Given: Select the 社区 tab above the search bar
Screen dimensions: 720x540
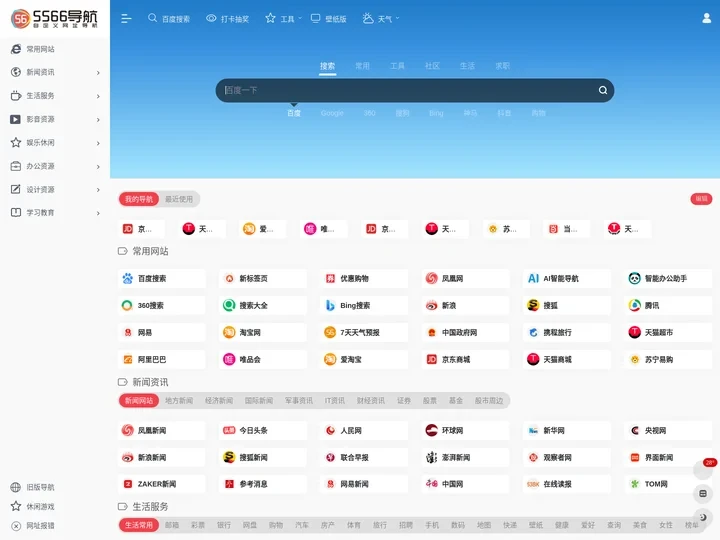Looking at the screenshot, I should (x=432, y=66).
